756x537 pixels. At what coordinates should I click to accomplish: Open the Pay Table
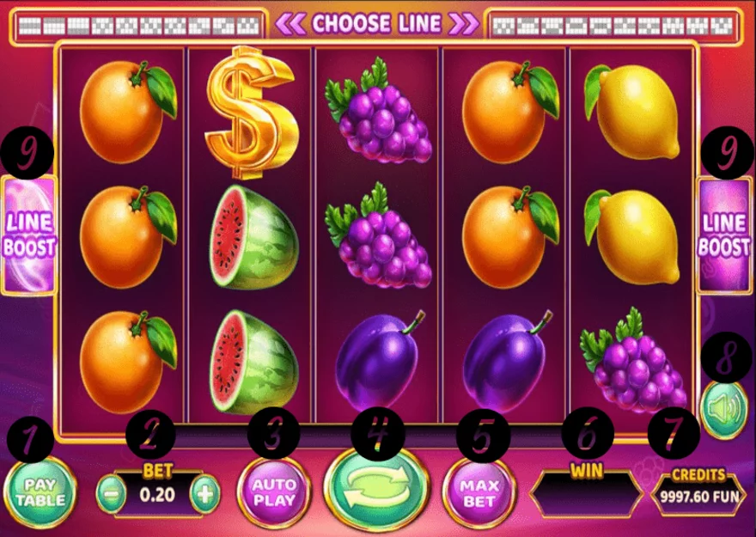[40, 492]
